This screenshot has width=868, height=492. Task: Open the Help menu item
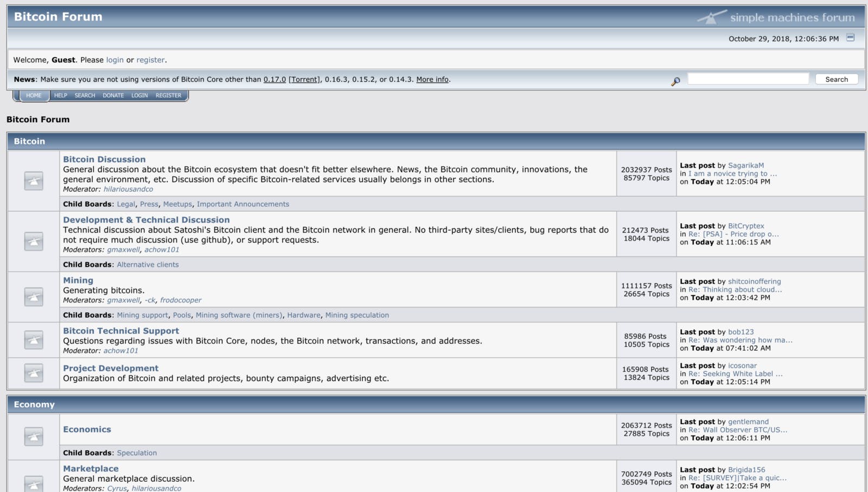[x=60, y=96]
